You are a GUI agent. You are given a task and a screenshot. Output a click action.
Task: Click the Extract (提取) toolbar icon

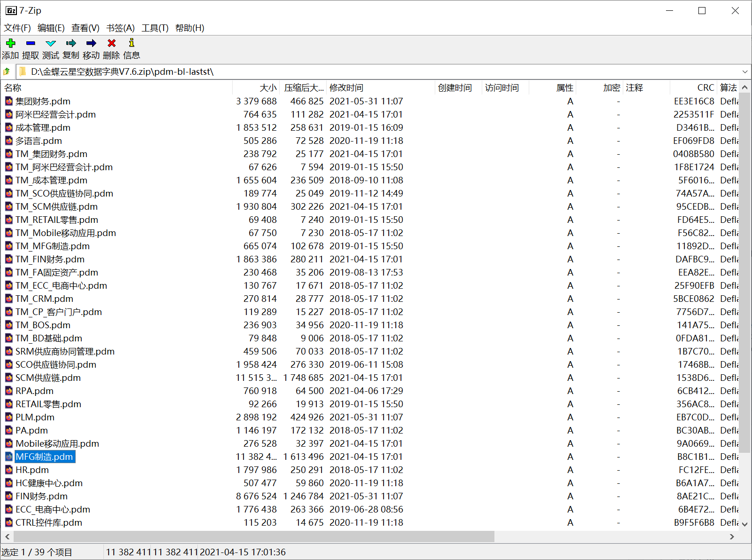(31, 43)
